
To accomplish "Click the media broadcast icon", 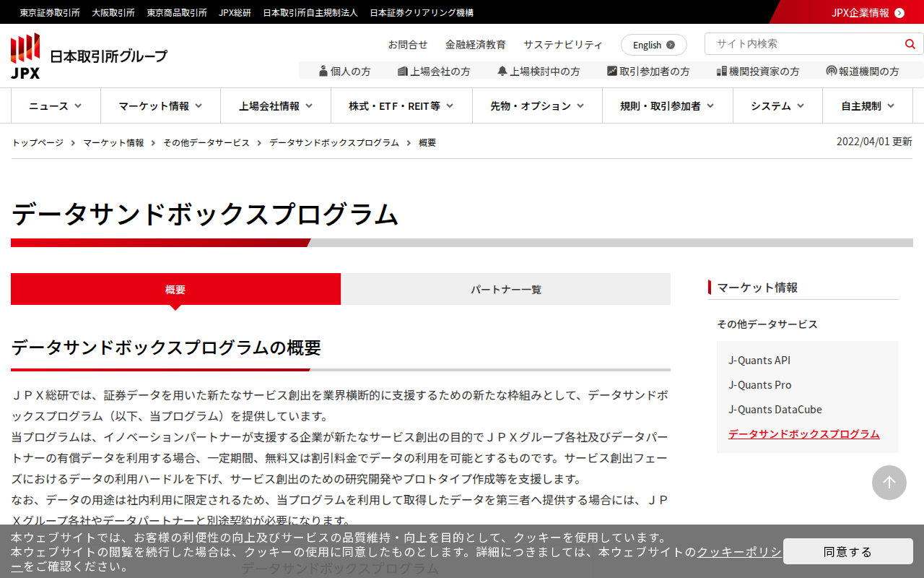I will (x=832, y=71).
